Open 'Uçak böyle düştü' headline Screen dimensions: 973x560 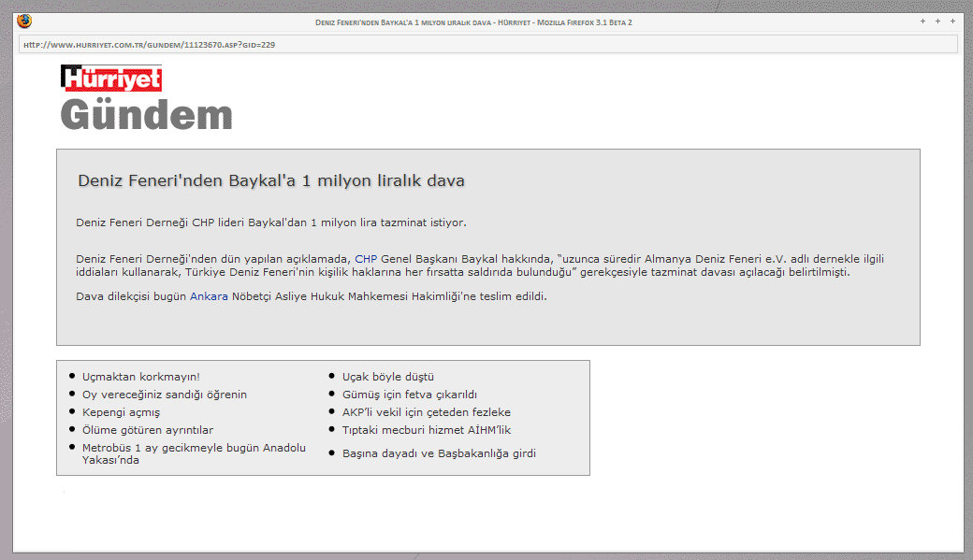point(388,377)
